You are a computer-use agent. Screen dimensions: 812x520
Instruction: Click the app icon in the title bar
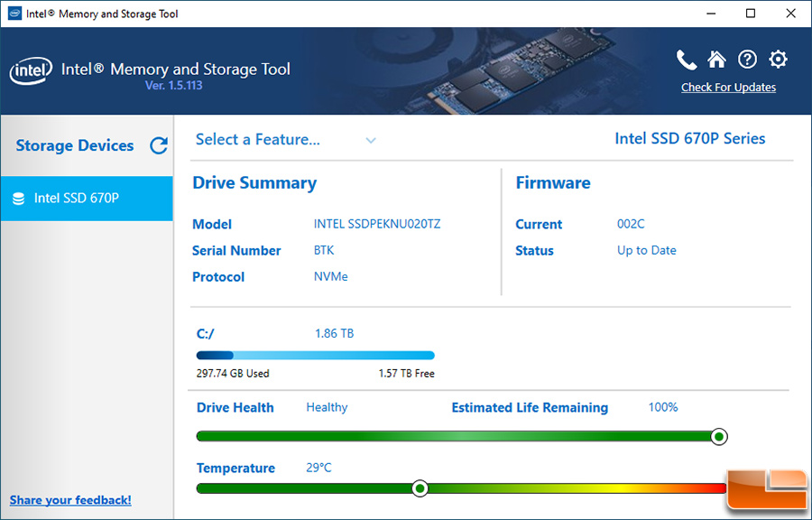tap(14, 14)
